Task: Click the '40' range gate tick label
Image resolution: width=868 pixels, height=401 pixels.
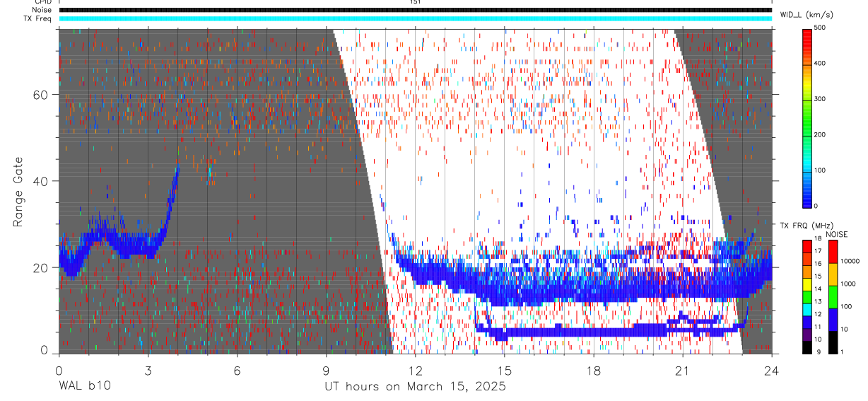Action: [x=42, y=181]
